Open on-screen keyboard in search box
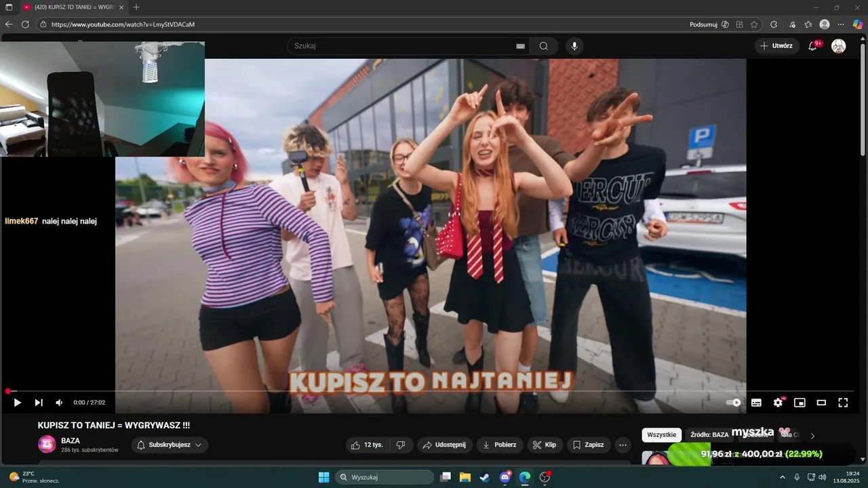 (520, 46)
